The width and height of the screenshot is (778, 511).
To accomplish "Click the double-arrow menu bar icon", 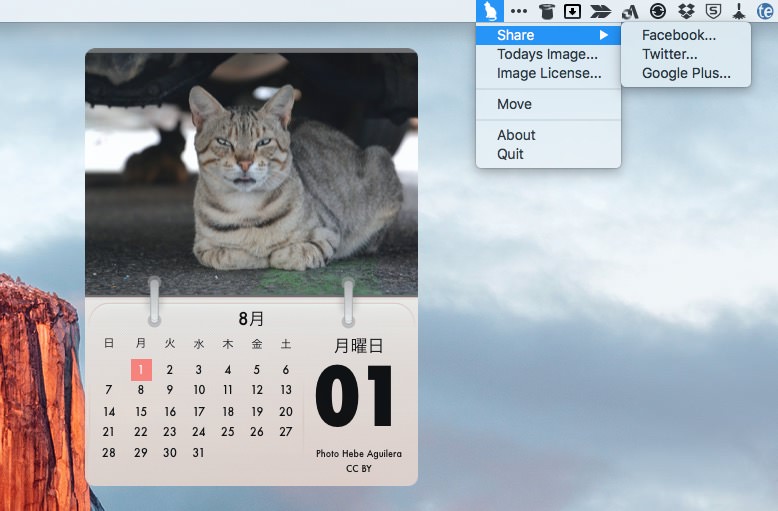I will coord(600,11).
